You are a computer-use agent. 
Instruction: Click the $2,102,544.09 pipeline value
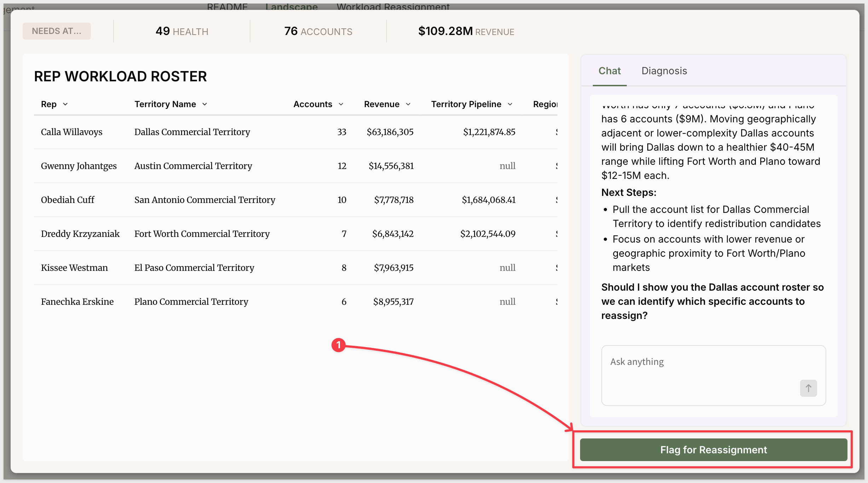point(488,234)
